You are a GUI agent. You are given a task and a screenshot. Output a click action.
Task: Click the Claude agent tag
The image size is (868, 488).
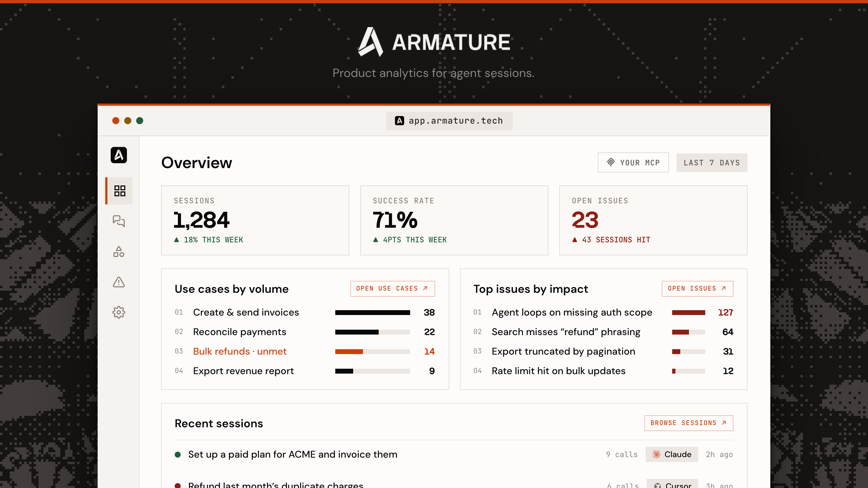click(672, 454)
